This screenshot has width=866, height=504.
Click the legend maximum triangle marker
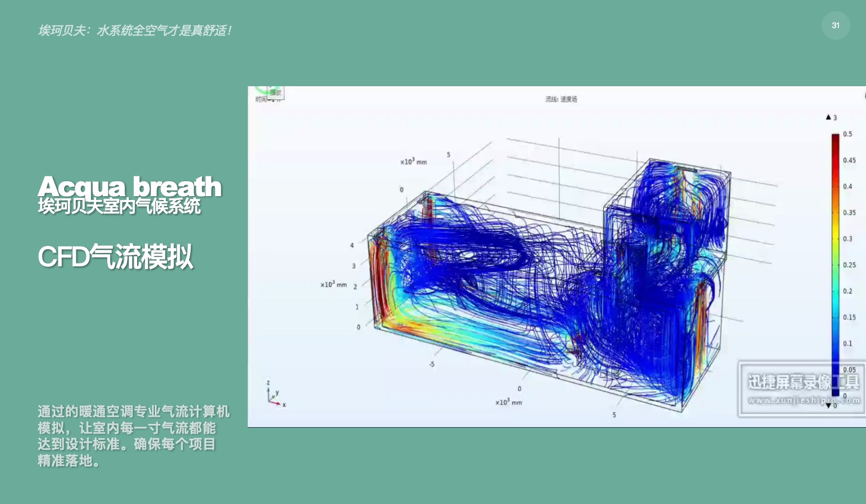pyautogui.click(x=828, y=117)
